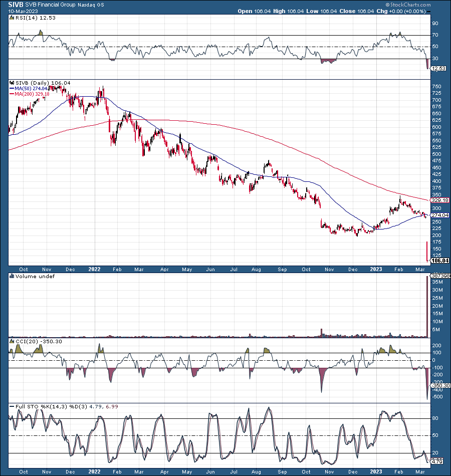This screenshot has width=451, height=476.
Task: Select the Open 106.04 value in header
Action: coord(254,11)
